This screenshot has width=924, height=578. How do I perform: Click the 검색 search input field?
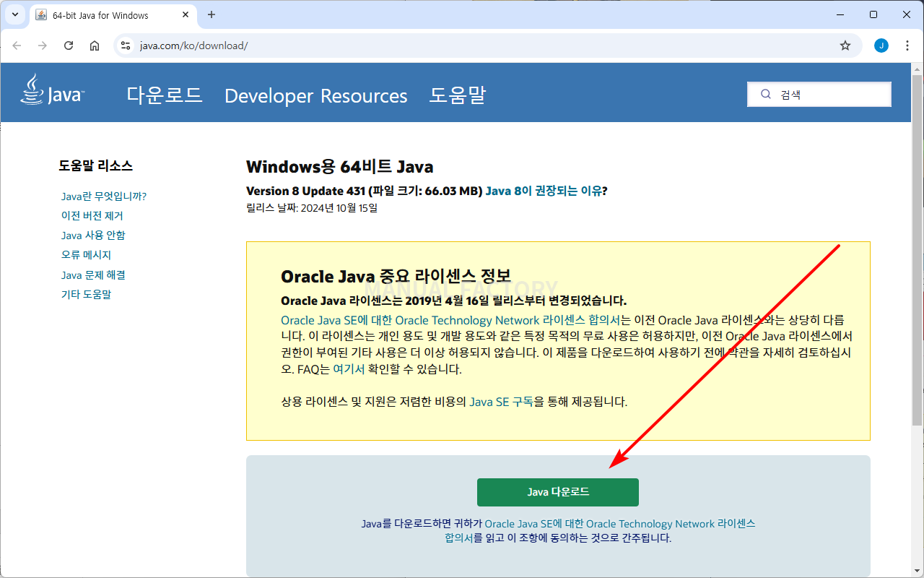(x=819, y=94)
